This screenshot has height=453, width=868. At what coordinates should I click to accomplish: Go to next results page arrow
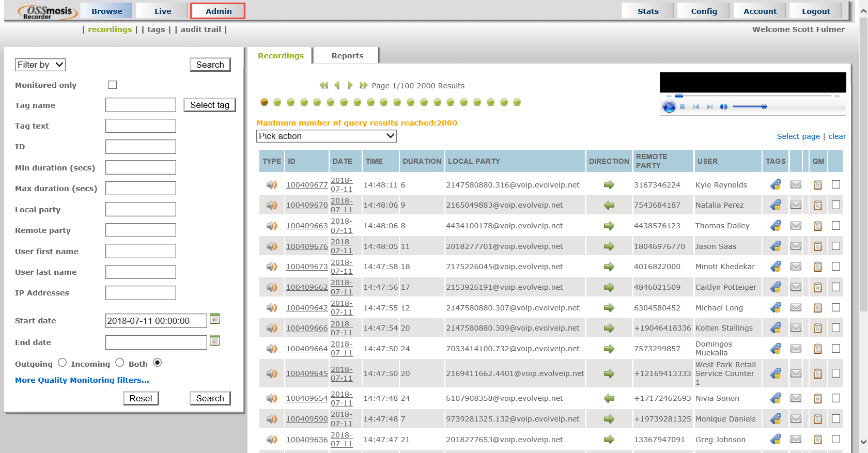pos(350,85)
